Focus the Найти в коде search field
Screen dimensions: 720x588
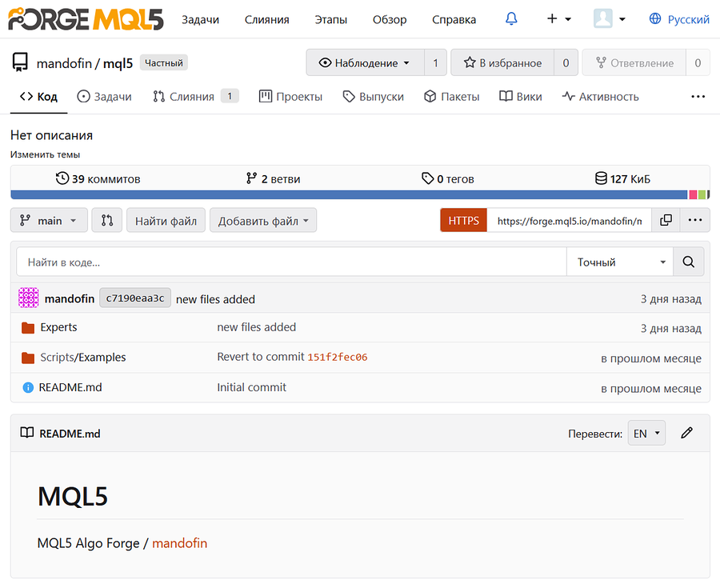(291, 262)
